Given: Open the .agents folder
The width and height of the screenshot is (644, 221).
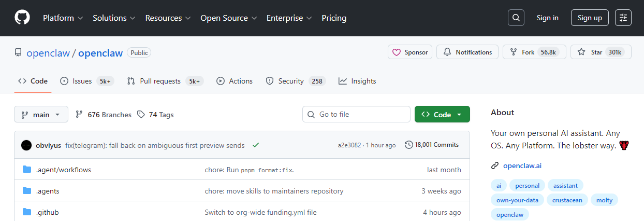Looking at the screenshot, I should pyautogui.click(x=48, y=191).
